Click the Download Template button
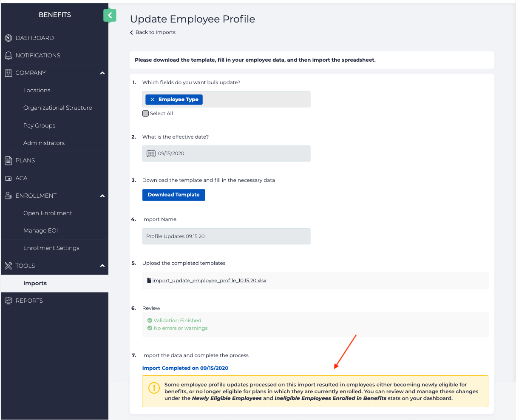Viewport: 516px width, 420px height. point(173,195)
